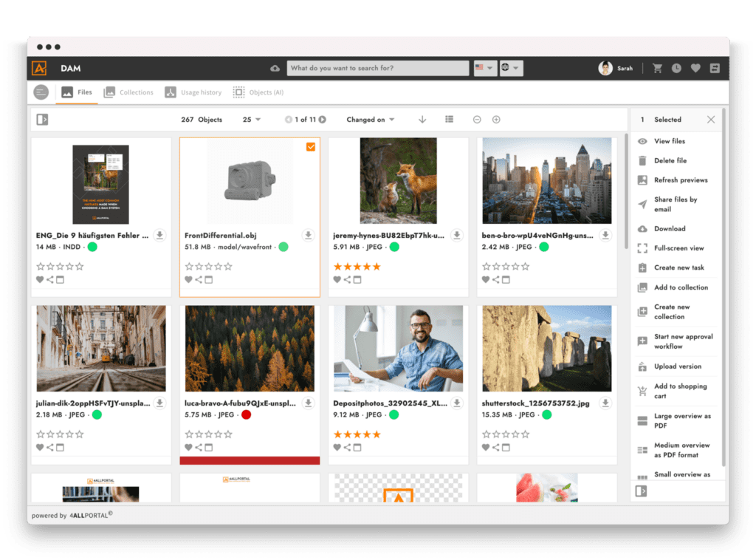This screenshot has height=560, width=756.
Task: Toggle the heart favorite under jeremy-hynes image
Action: 337,279
